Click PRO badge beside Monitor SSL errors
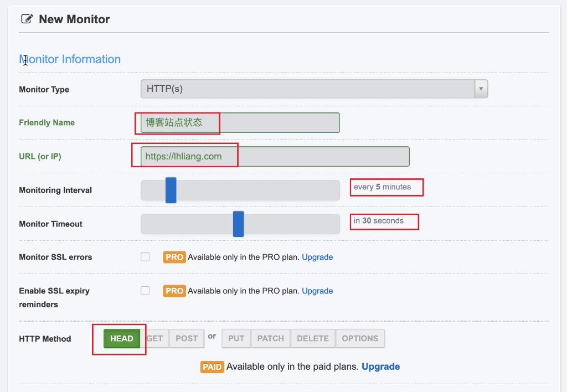567x392 pixels. (x=174, y=257)
